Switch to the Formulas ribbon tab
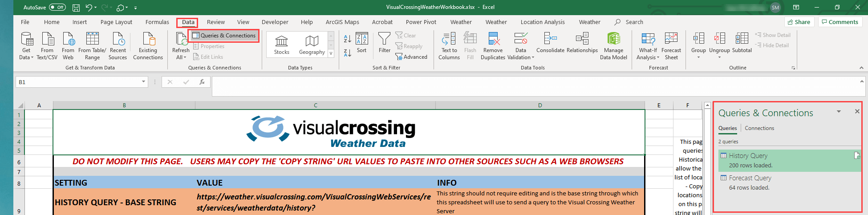The width and height of the screenshot is (868, 215). click(157, 22)
